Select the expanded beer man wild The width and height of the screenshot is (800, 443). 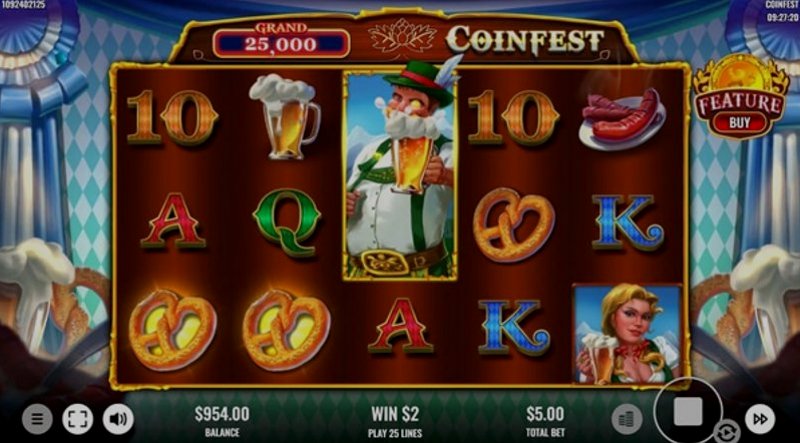pos(401,175)
